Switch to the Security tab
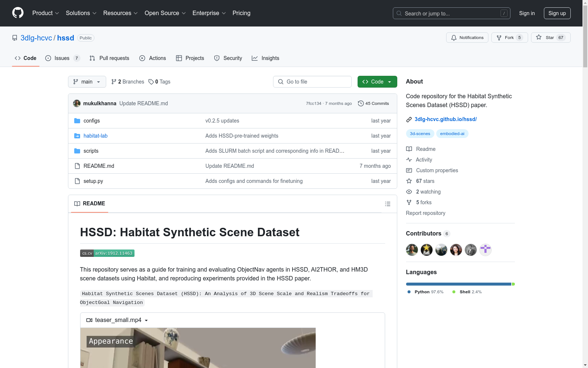The image size is (588, 368). 228,58
